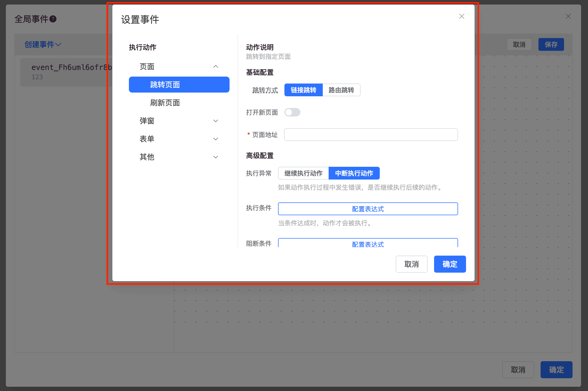The image size is (588, 391).
Task: Select 中断执行动作 option
Action: pyautogui.click(x=354, y=173)
